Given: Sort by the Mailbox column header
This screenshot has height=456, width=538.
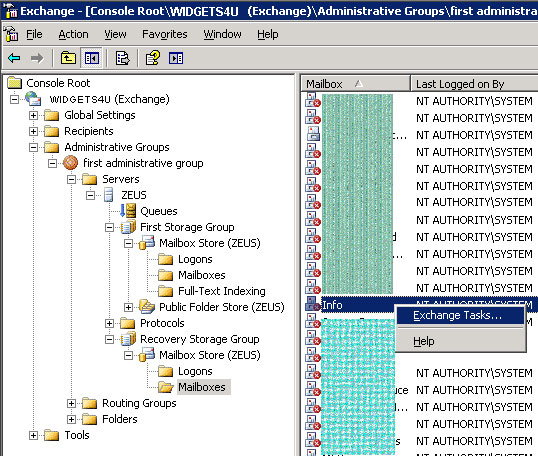Looking at the screenshot, I should (x=355, y=83).
